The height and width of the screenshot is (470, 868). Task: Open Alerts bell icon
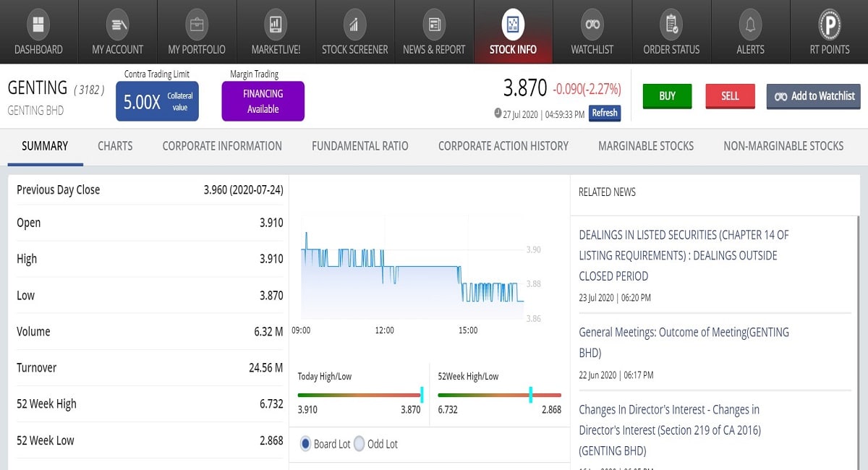coord(750,25)
